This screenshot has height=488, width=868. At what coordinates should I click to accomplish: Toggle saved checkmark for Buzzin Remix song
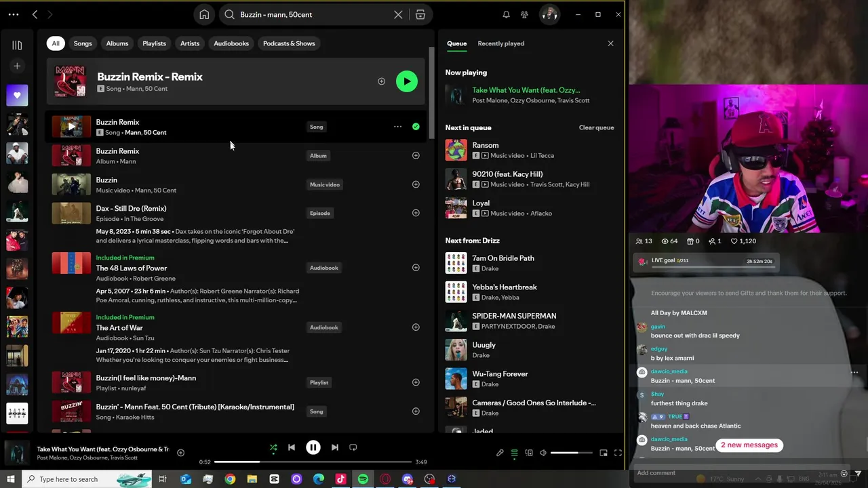416,127
